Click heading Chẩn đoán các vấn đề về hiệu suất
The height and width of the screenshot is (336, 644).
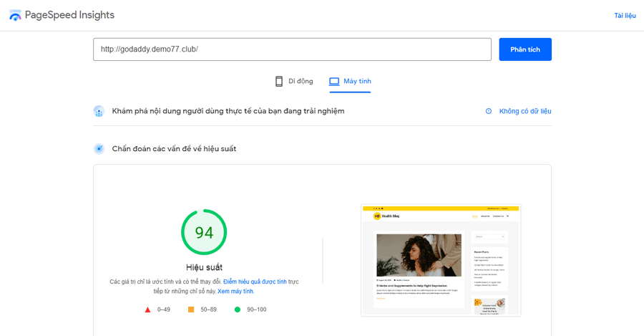pos(174,149)
